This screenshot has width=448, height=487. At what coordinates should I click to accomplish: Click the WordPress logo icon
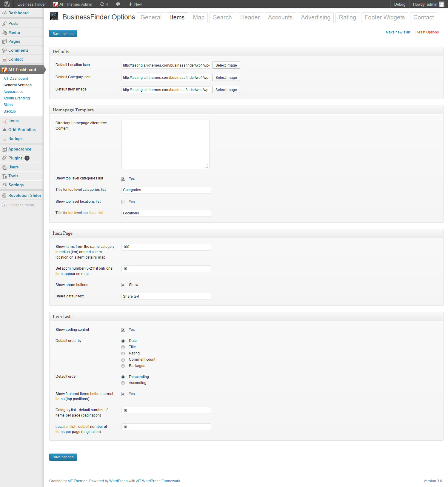pyautogui.click(x=7, y=4)
